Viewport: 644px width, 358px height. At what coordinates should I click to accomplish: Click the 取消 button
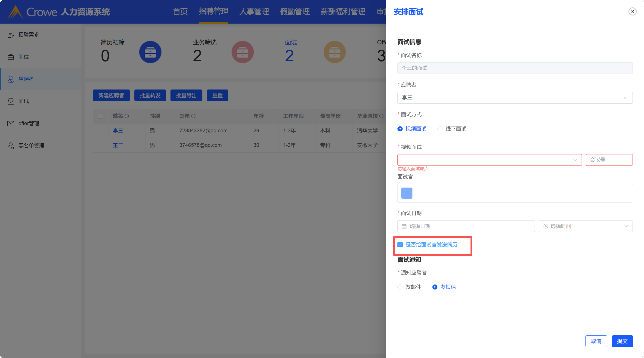596,341
